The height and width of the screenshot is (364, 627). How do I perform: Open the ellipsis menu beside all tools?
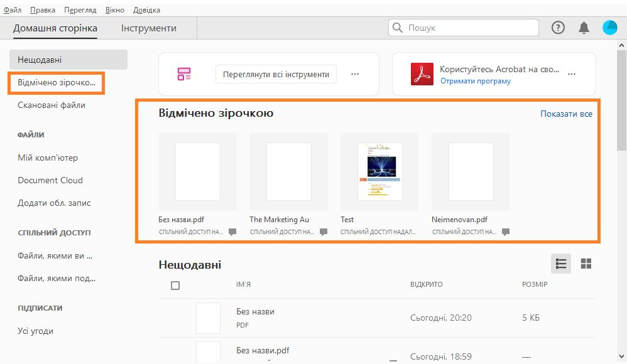pyautogui.click(x=356, y=73)
